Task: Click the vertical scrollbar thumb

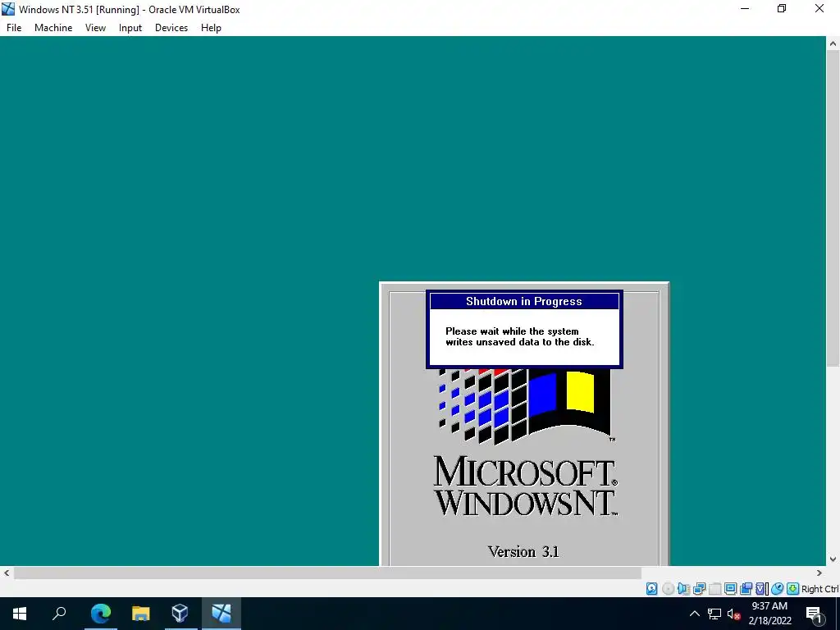Action: [x=833, y=209]
